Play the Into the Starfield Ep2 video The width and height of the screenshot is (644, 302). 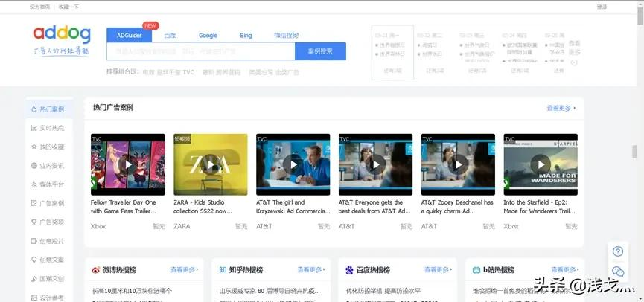[541, 164]
